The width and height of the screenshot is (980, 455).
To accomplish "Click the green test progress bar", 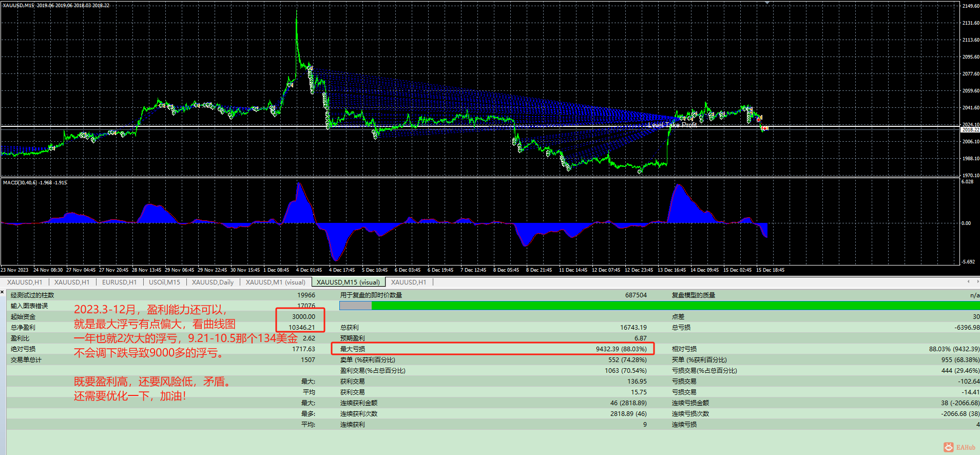I will pos(675,306).
